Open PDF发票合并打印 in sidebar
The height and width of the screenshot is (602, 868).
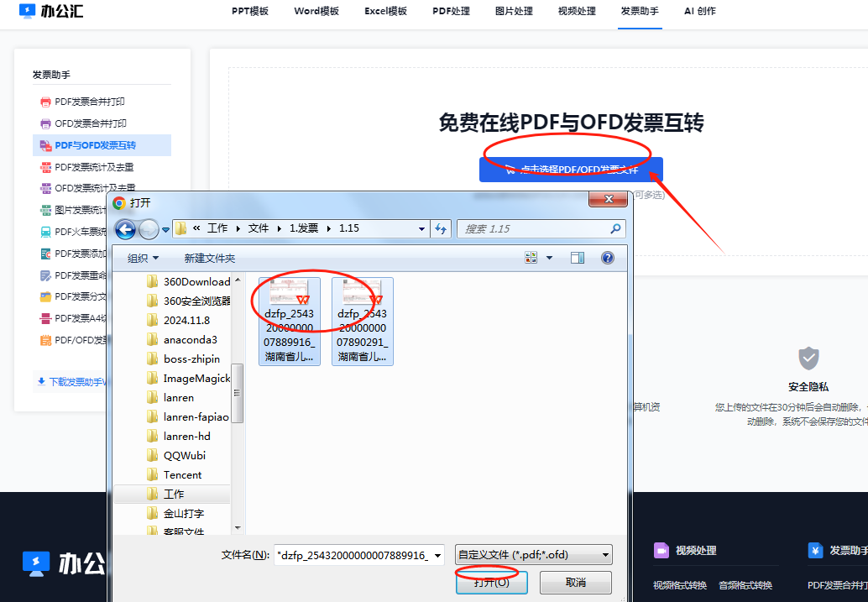tap(89, 102)
